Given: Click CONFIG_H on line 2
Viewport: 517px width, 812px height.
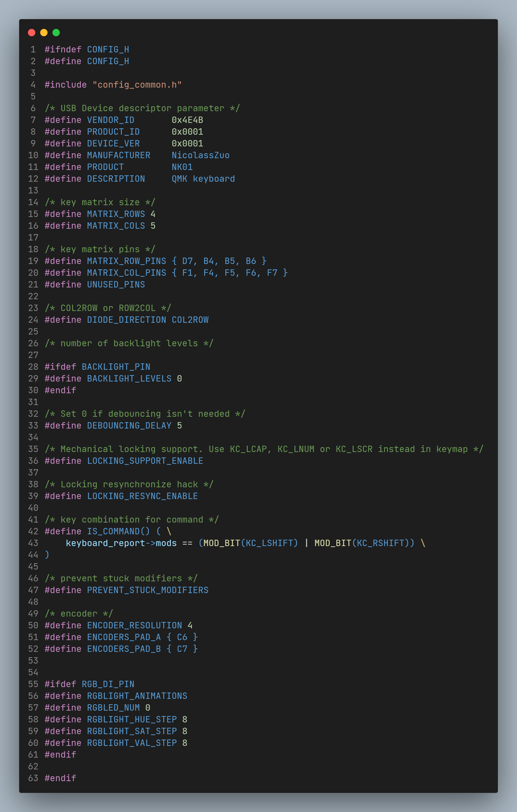Looking at the screenshot, I should [108, 61].
